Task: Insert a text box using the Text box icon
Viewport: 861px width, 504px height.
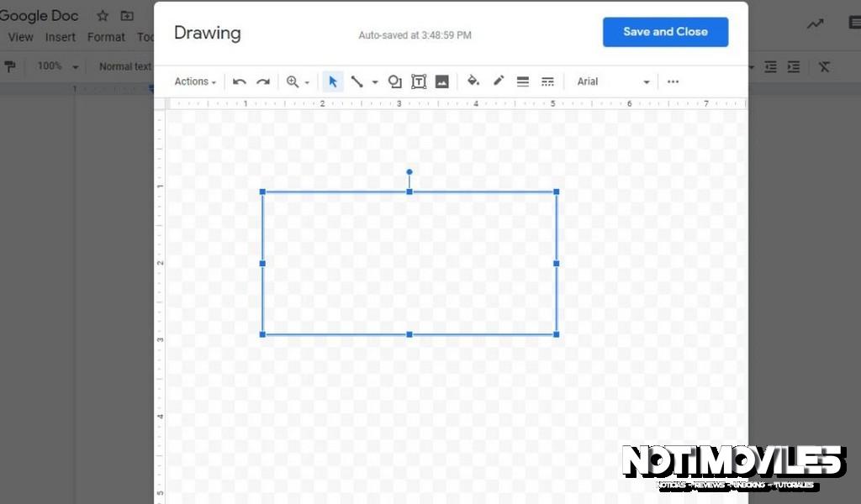Action: click(419, 81)
